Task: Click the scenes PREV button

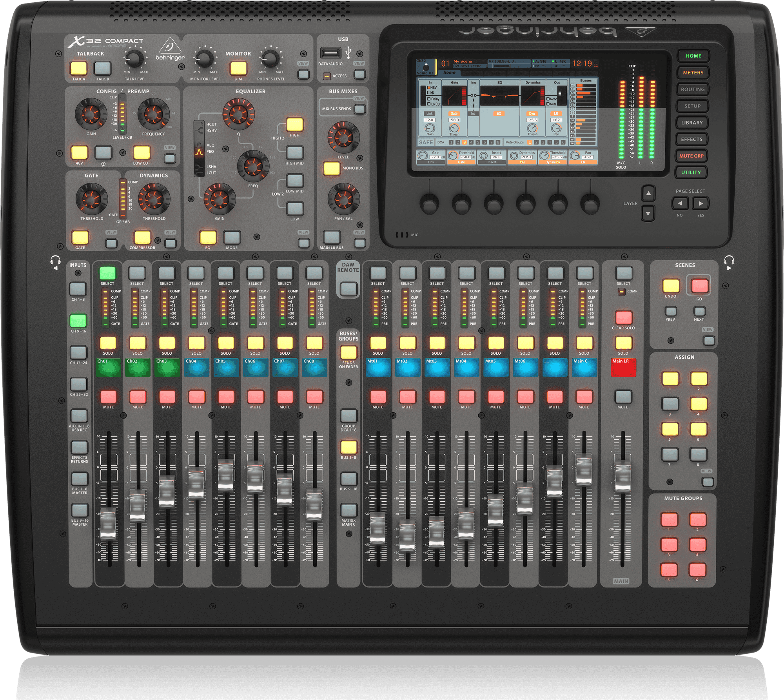Action: point(671,312)
